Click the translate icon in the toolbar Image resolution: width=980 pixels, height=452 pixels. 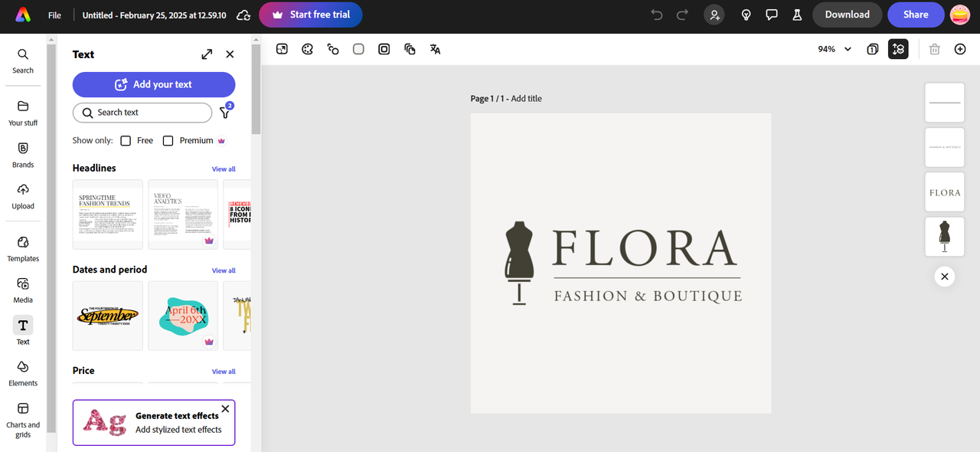click(x=435, y=49)
